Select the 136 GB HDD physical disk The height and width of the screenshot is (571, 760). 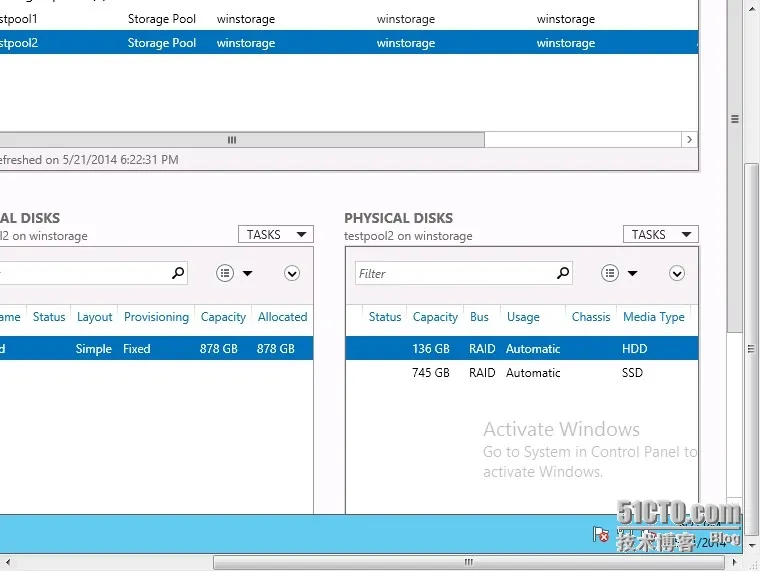[x=522, y=349]
